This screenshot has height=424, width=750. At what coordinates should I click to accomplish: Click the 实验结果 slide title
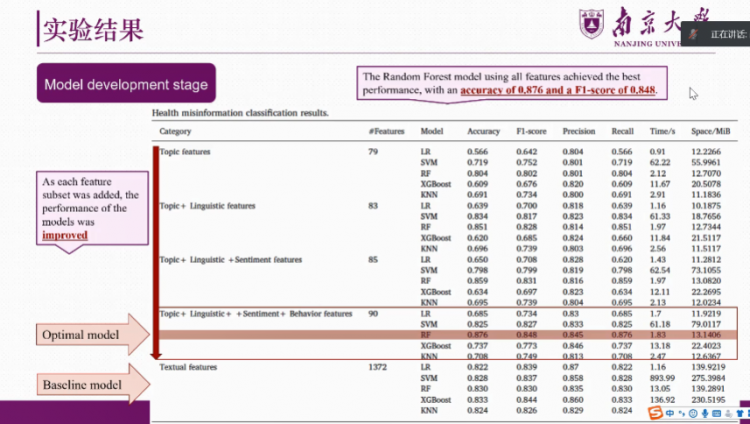[93, 30]
